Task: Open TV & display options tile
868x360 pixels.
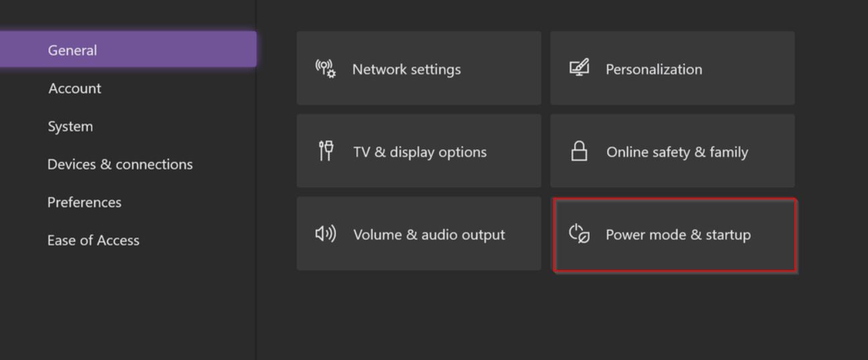Action: pyautogui.click(x=418, y=152)
